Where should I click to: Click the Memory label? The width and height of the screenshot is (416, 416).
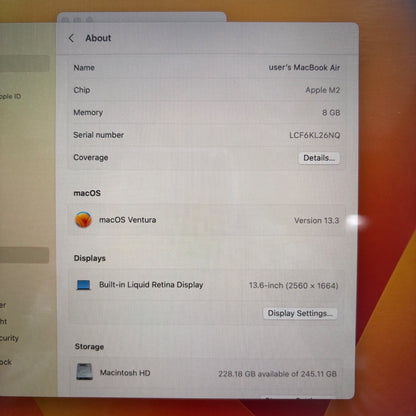click(x=88, y=113)
